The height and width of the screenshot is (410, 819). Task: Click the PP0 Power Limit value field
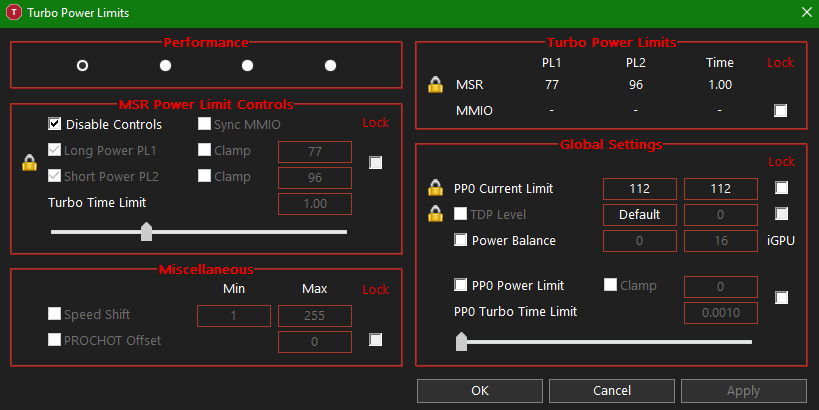(720, 287)
